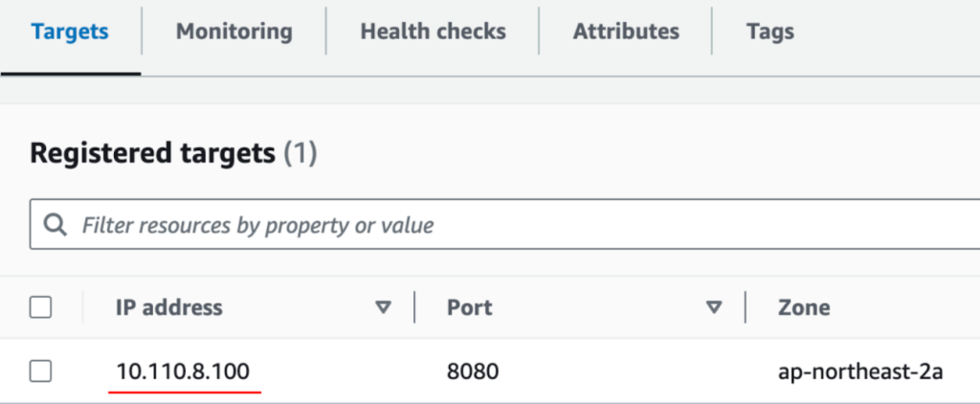This screenshot has width=980, height=404.
Task: Click the Registered targets heading
Action: (x=153, y=152)
